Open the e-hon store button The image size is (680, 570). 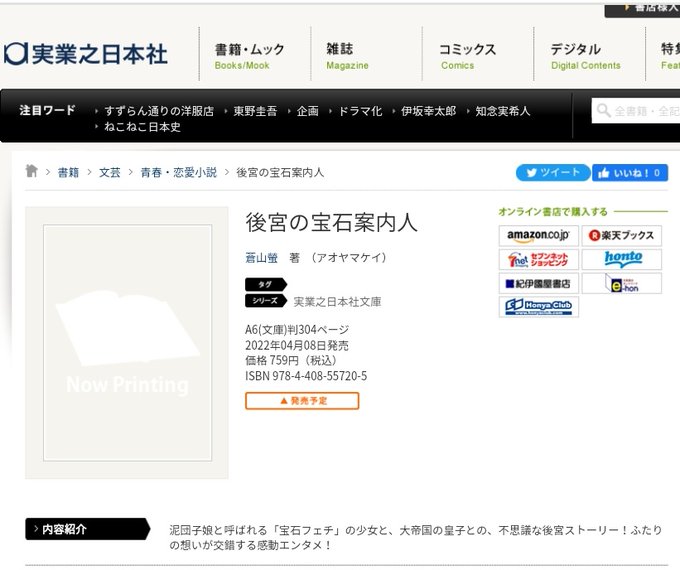click(621, 283)
